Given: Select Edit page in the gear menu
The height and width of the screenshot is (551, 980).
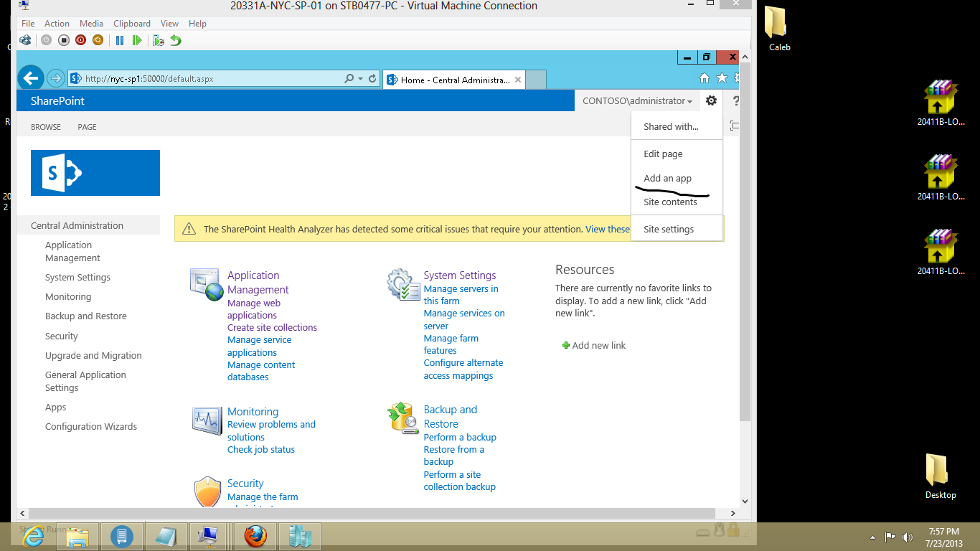Looking at the screenshot, I should coord(663,154).
